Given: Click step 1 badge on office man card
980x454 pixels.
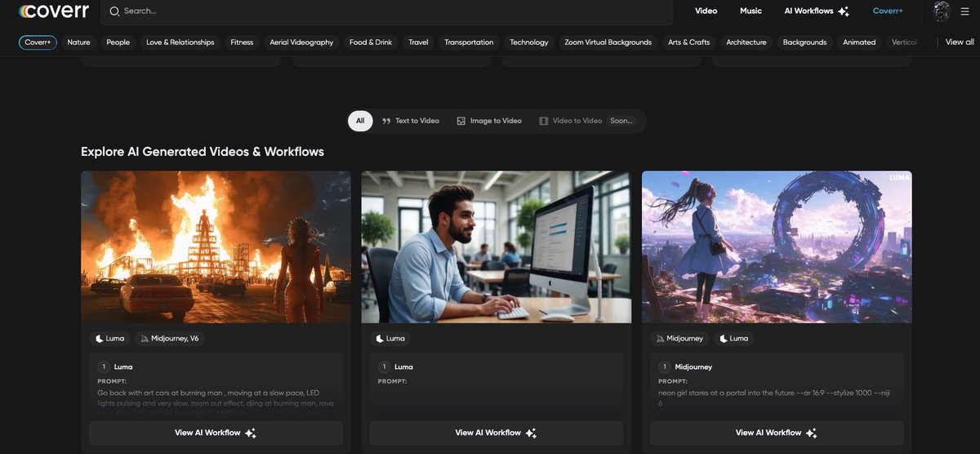Looking at the screenshot, I should [384, 367].
